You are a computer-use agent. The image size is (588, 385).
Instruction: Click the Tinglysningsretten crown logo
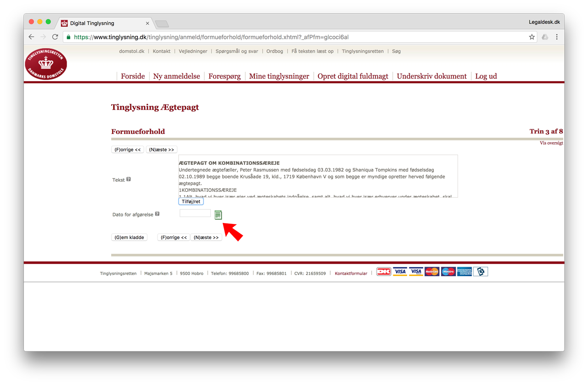(46, 63)
